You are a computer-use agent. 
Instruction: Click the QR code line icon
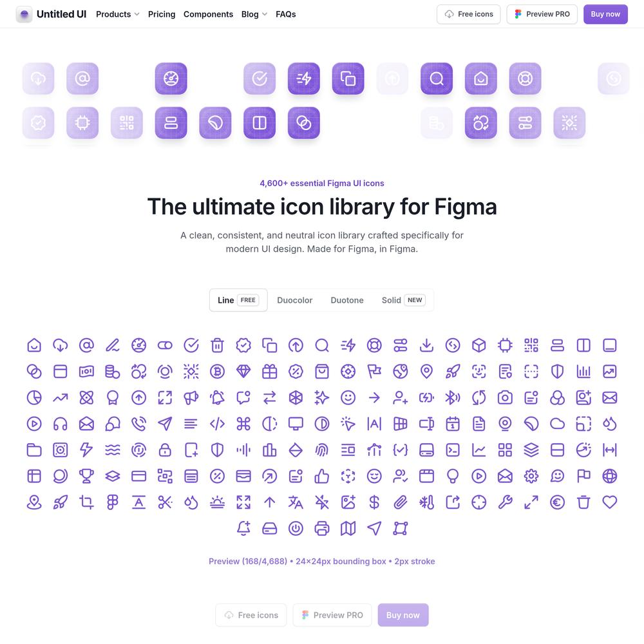coord(531,345)
